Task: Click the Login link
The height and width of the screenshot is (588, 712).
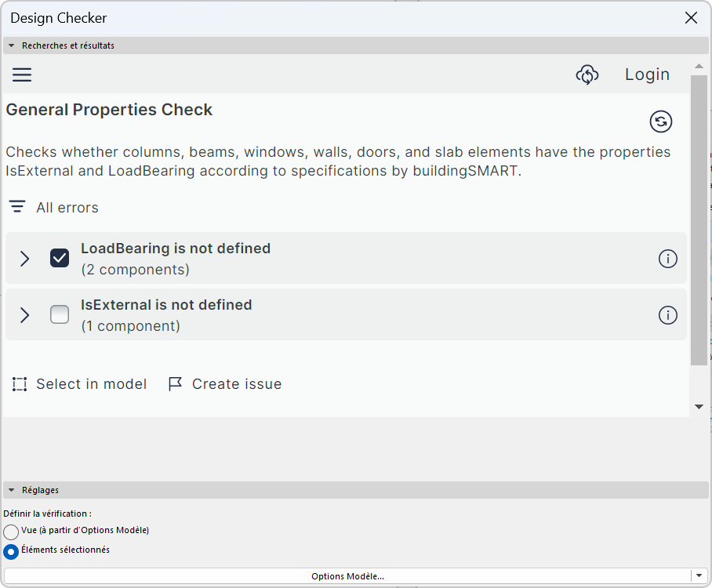Action: (x=647, y=74)
